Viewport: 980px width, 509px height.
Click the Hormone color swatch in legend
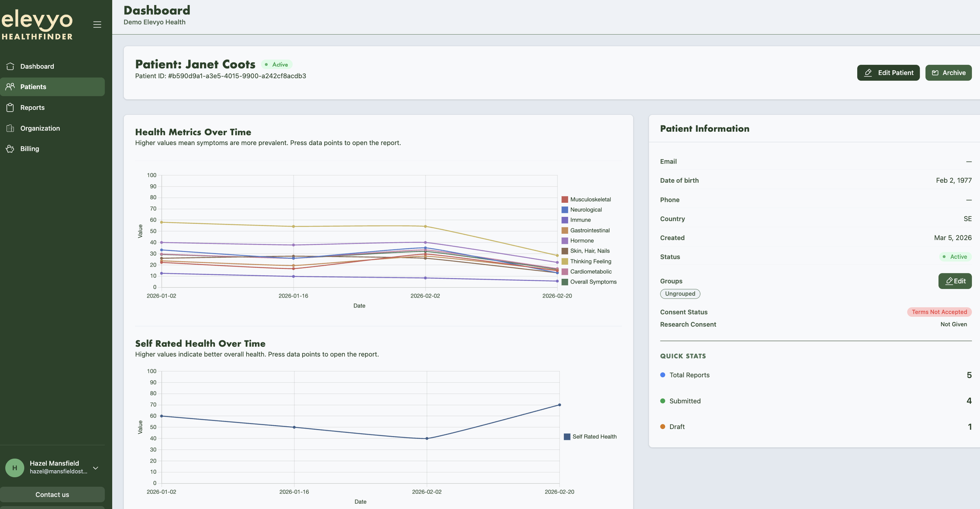(564, 241)
